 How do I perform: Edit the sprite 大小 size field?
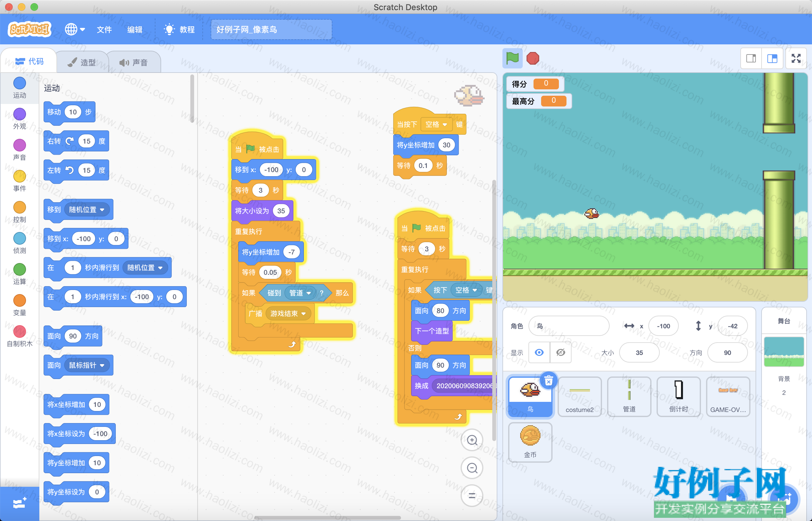pos(639,352)
